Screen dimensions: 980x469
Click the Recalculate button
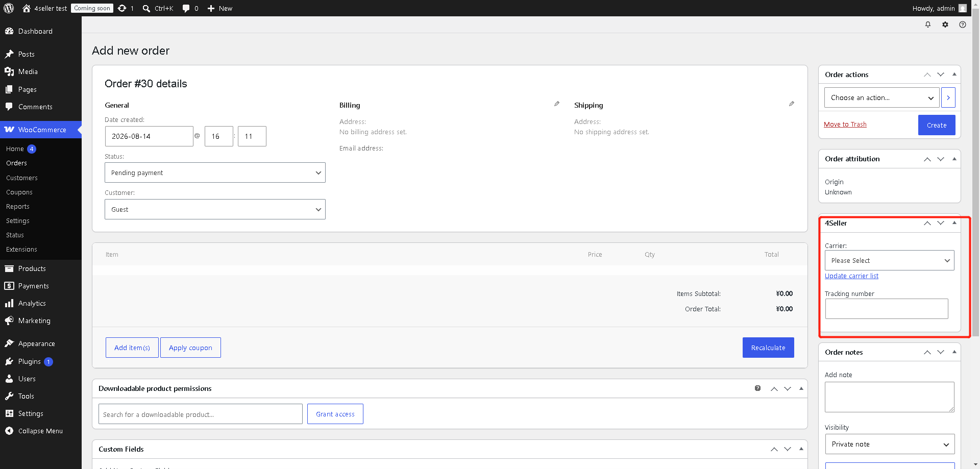(x=768, y=348)
